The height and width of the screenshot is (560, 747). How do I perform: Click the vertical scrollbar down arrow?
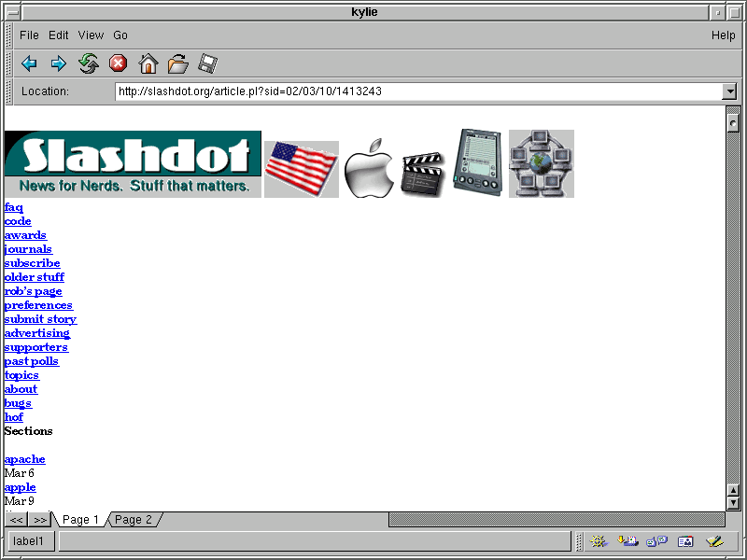(x=733, y=503)
